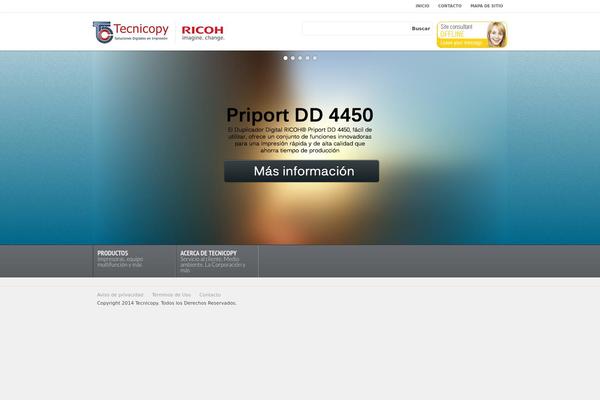Open the Site consultant OFFLINE chat widget
This screenshot has height=400, width=600.
[x=472, y=34]
